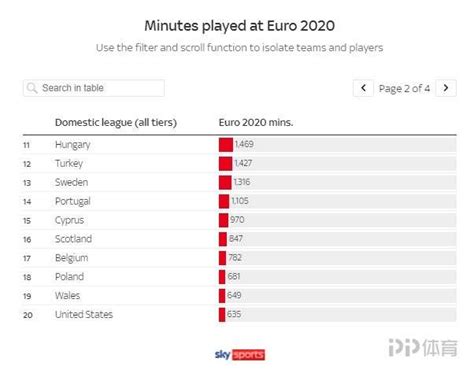Viewport: 474px width, 373px height.
Task: Click the search magnifier icon
Action: [x=32, y=88]
